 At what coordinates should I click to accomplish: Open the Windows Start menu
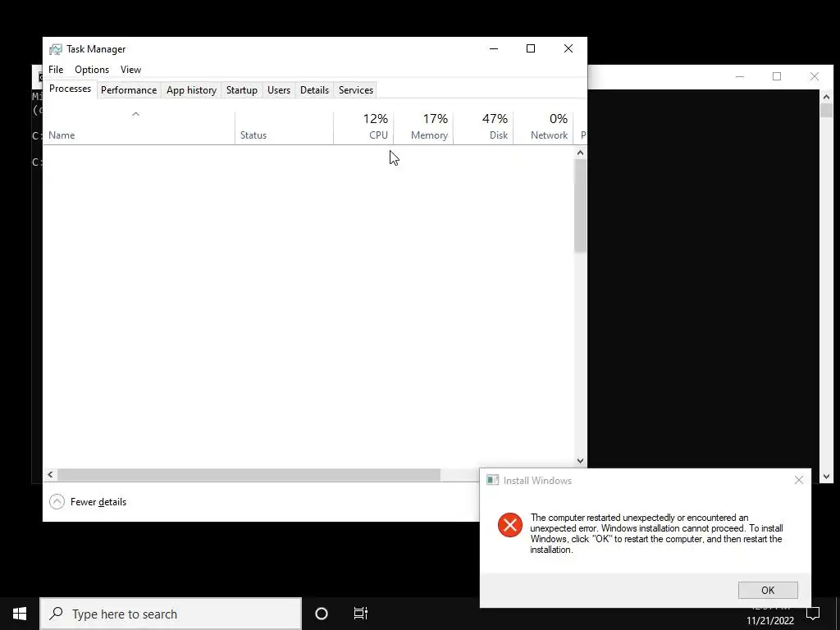[x=20, y=614]
